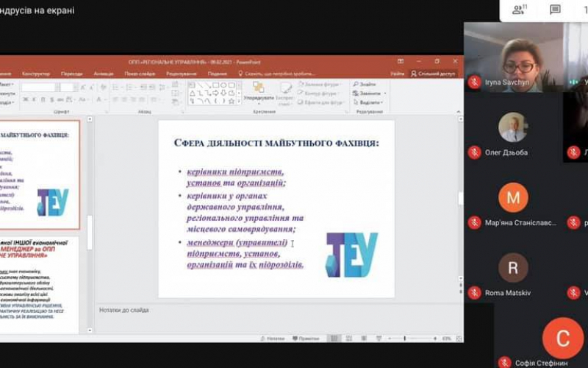Viewport: 588px width, 368px height.
Task: Click the Нотатки до слайда notes field
Action: point(278,319)
